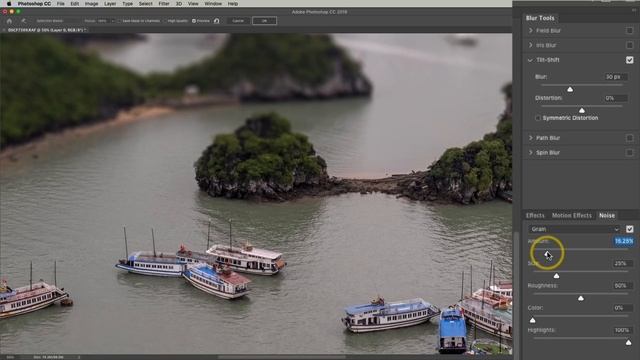Click the OK button
The height and width of the screenshot is (360, 640).
(264, 21)
